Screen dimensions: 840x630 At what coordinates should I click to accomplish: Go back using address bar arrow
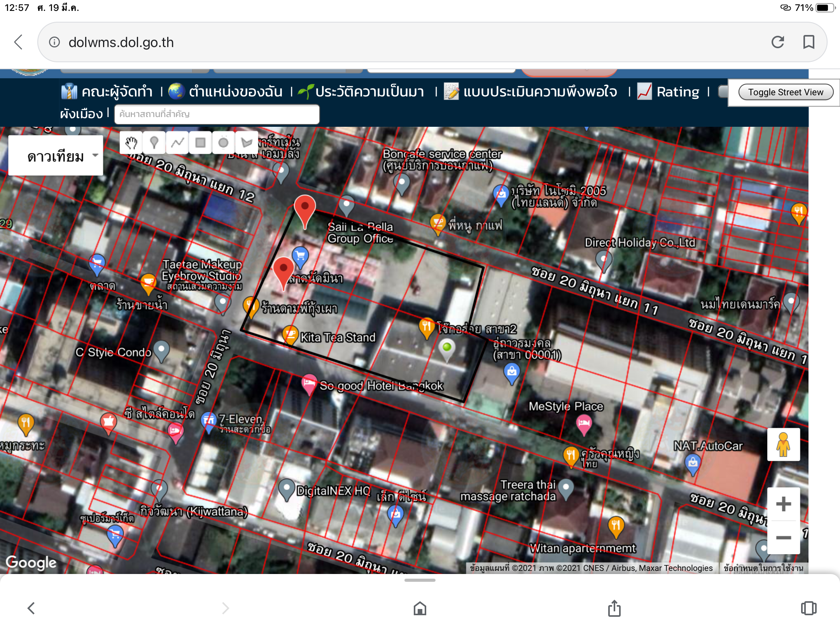pyautogui.click(x=18, y=42)
